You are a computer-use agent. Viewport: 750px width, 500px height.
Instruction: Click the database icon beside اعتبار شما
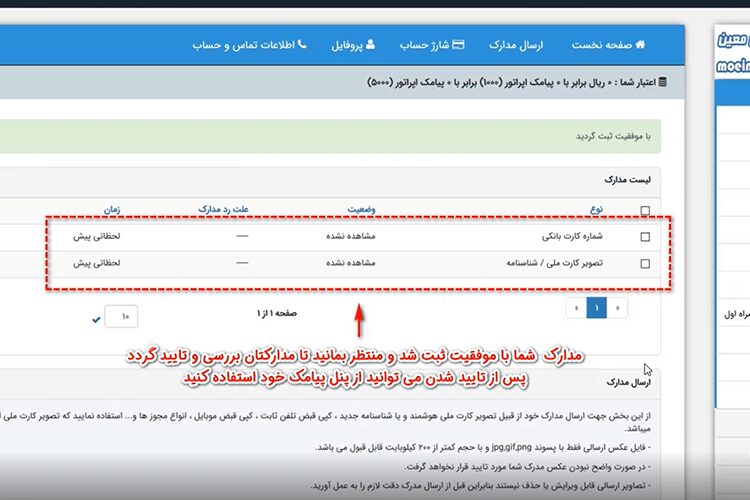[662, 82]
